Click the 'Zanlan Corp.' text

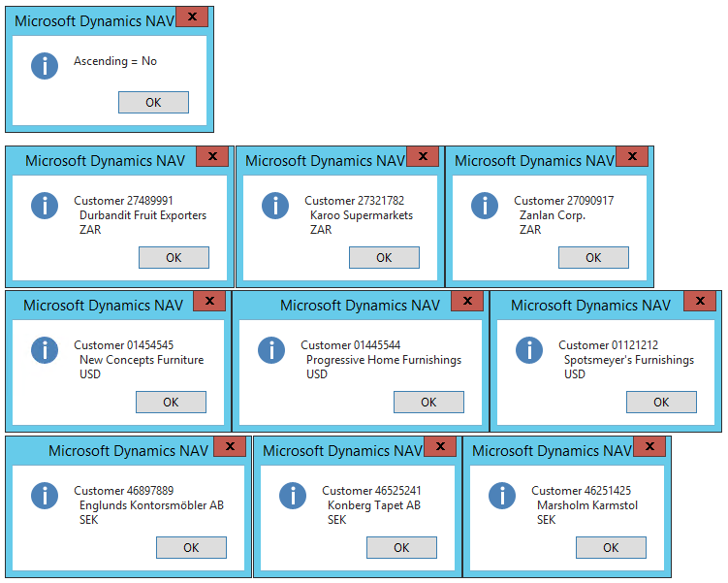pos(553,215)
